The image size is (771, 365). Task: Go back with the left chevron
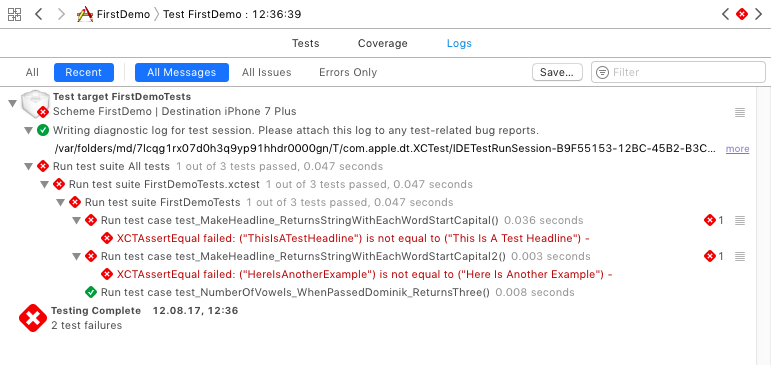tap(39, 14)
